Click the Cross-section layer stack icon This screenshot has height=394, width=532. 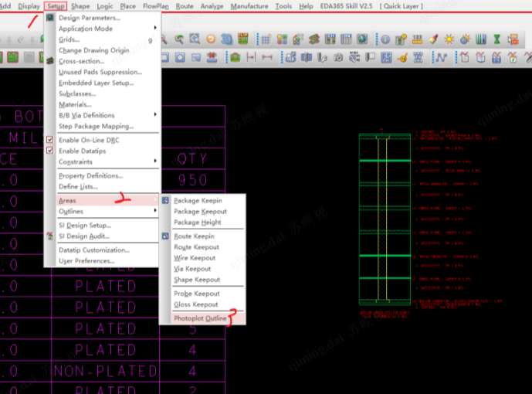tap(50, 61)
